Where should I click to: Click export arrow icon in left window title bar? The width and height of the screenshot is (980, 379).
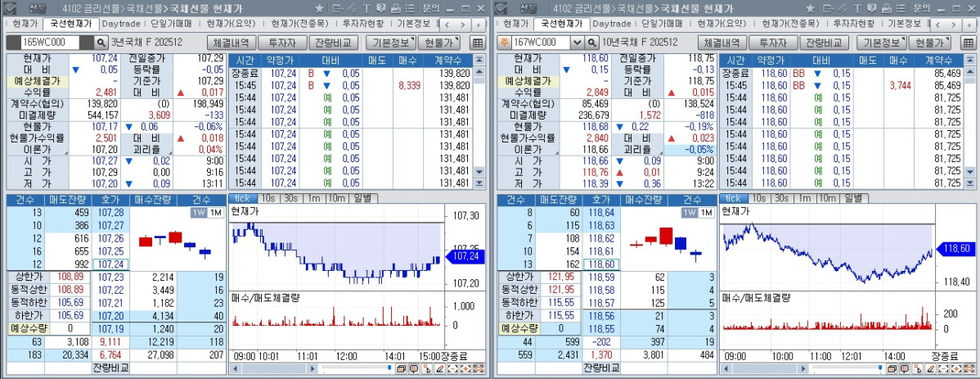click(338, 9)
